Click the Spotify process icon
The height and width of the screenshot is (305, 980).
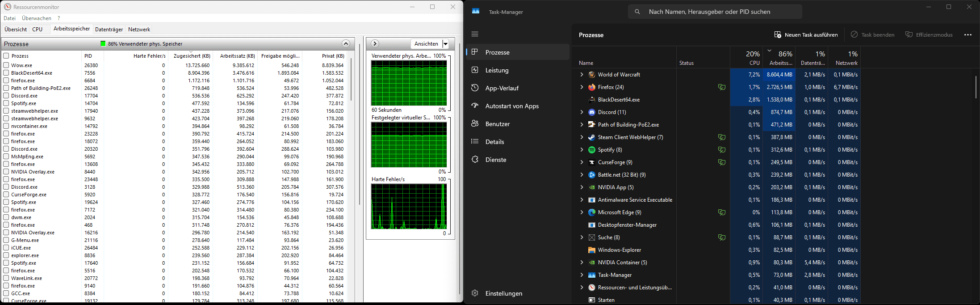tap(592, 150)
